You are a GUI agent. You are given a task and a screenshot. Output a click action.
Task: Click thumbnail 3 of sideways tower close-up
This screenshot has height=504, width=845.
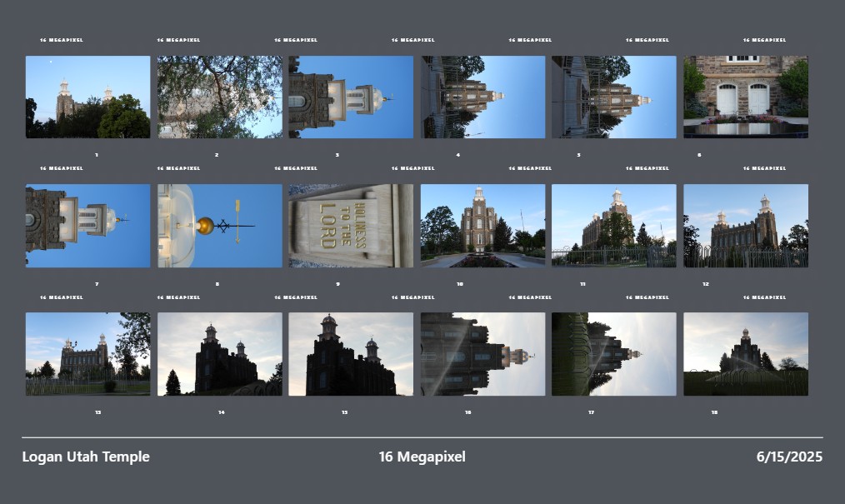tap(351, 97)
